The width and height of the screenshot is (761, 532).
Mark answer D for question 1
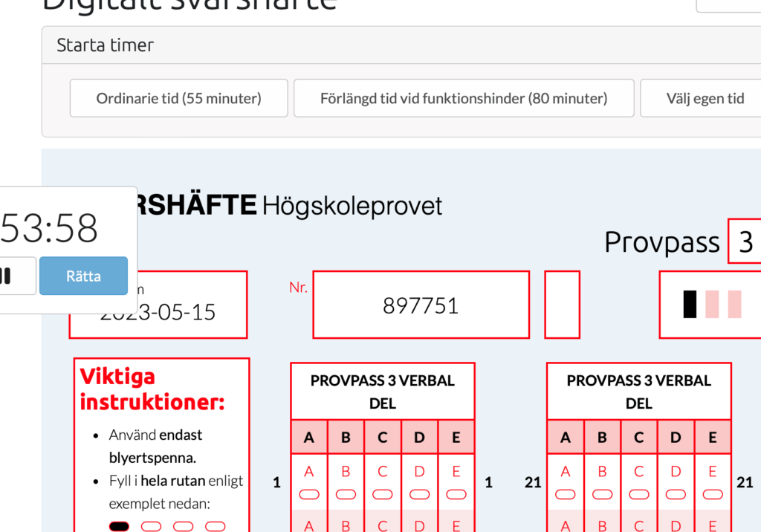coord(419,495)
